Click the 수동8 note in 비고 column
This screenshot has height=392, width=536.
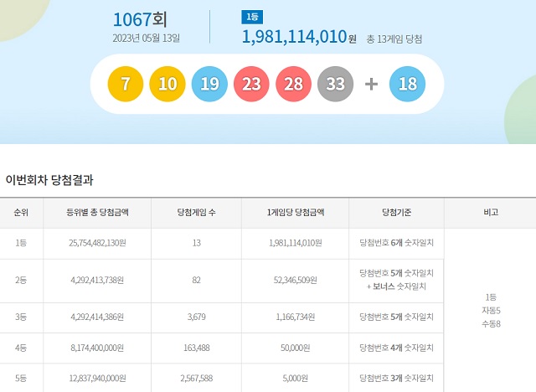(491, 323)
